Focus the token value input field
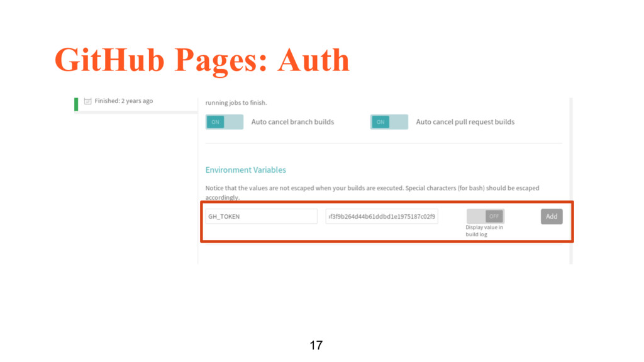The width and height of the screenshot is (644, 362). (x=382, y=216)
